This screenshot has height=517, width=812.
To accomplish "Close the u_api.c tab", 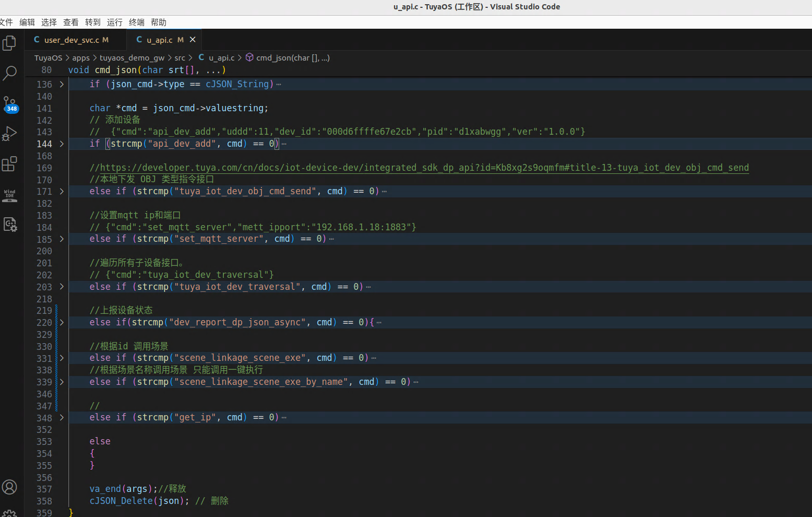I will [193, 40].
